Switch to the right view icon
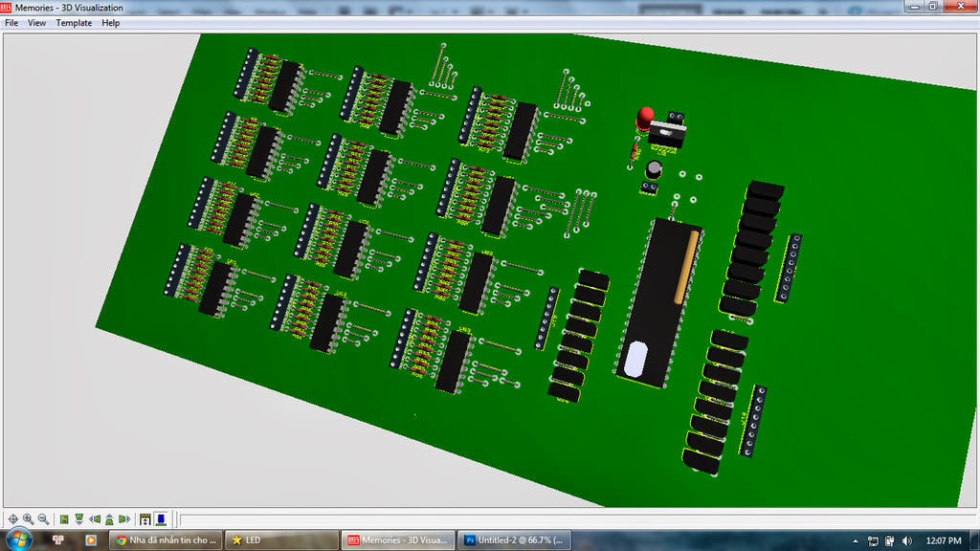The image size is (980, 551). pyautogui.click(x=124, y=519)
